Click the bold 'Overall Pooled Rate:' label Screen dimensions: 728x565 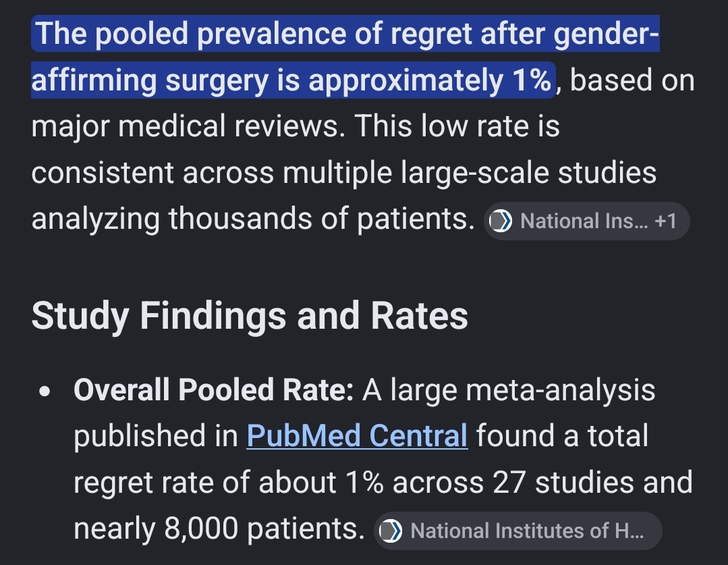[x=214, y=389]
